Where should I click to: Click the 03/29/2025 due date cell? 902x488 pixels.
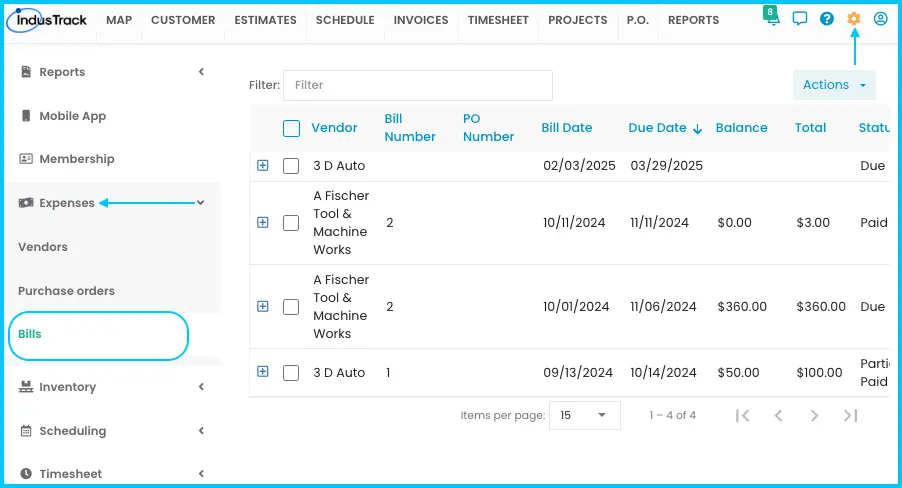pos(666,166)
